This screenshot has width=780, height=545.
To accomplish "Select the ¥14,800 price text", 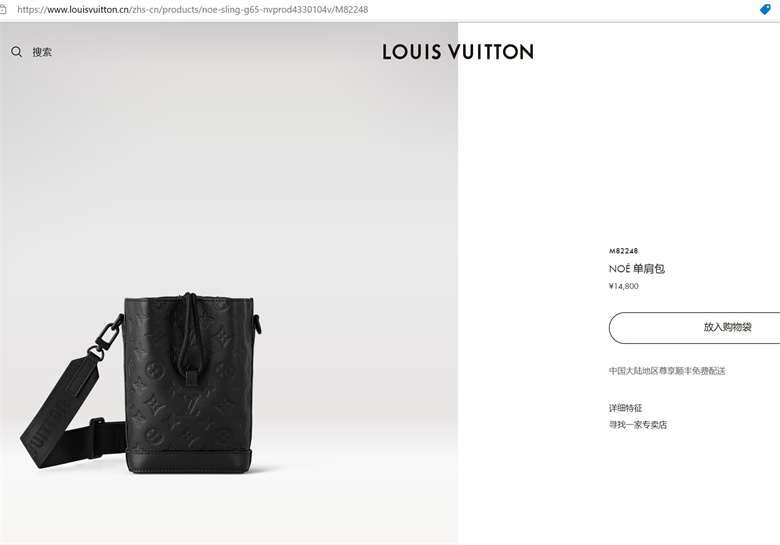I will tap(624, 286).
